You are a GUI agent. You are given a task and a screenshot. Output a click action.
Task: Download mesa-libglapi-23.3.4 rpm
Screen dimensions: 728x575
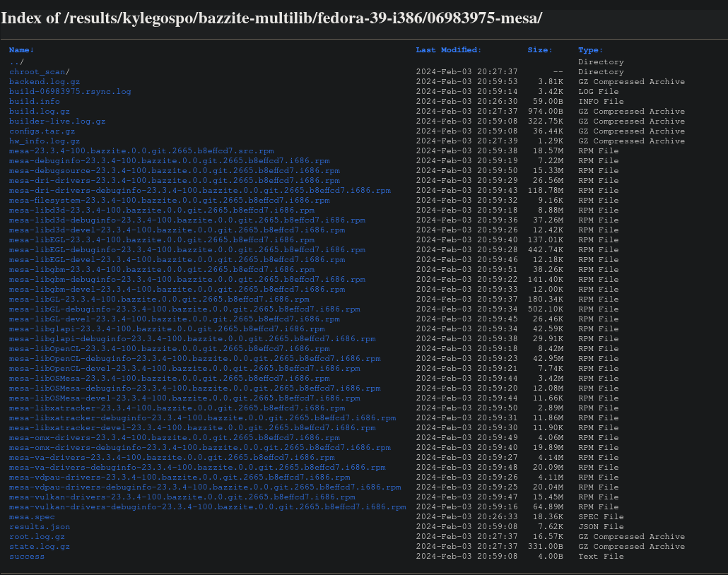pos(167,329)
